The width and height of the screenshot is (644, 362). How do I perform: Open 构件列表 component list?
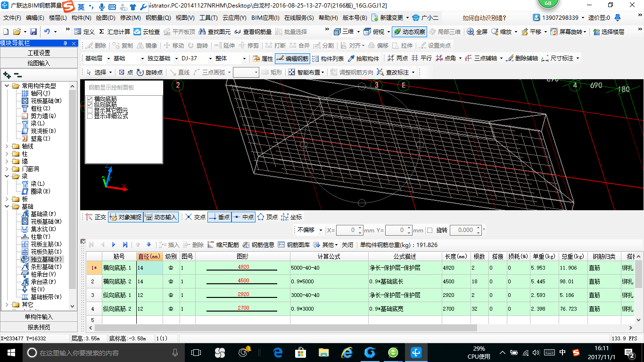click(328, 58)
